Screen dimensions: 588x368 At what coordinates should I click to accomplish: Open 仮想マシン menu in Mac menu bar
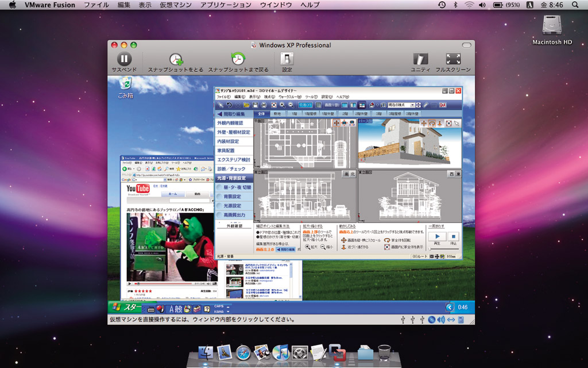pyautogui.click(x=176, y=5)
